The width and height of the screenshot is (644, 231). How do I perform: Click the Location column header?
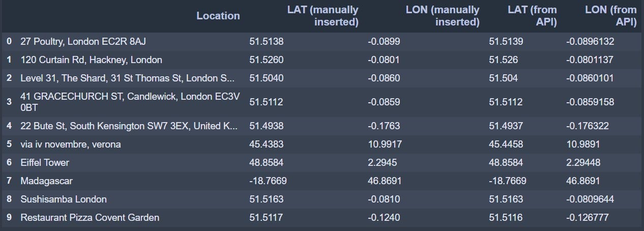(218, 16)
